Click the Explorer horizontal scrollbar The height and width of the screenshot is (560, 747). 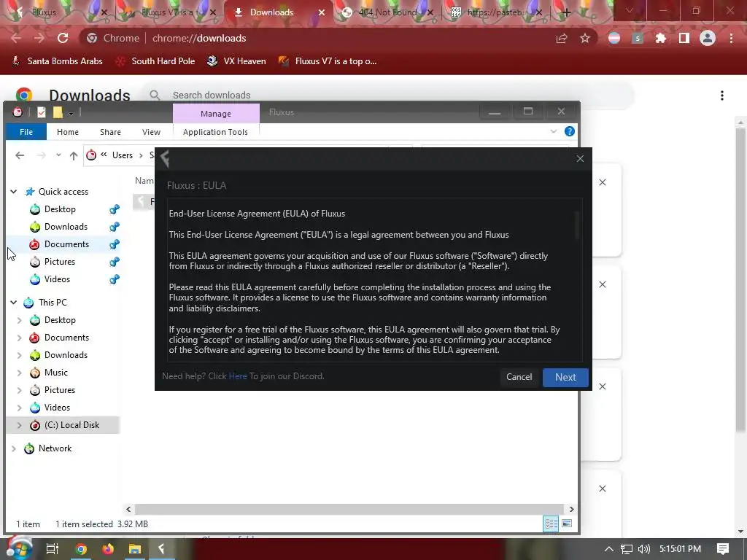pos(349,509)
